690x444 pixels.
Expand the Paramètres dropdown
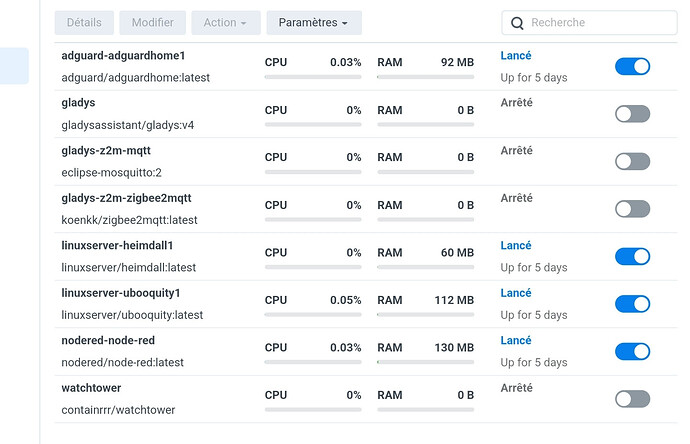(314, 23)
